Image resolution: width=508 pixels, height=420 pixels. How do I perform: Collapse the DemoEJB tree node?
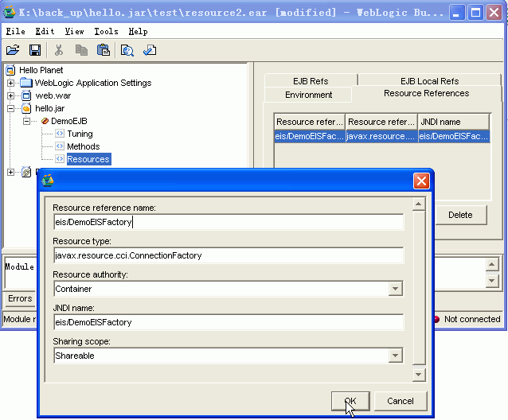click(x=26, y=121)
